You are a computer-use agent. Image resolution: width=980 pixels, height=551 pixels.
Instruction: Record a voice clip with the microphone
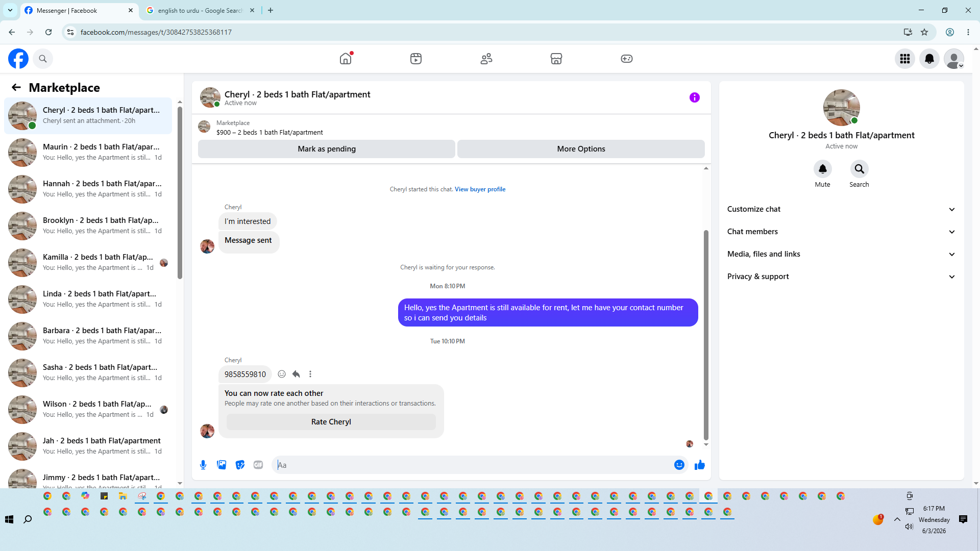(x=203, y=465)
